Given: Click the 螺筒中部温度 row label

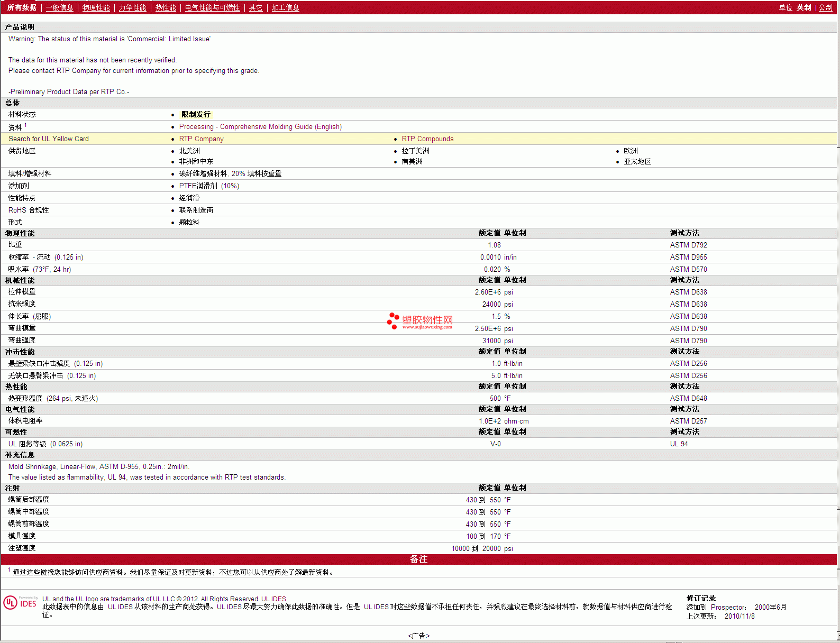Looking at the screenshot, I should pos(29,511).
